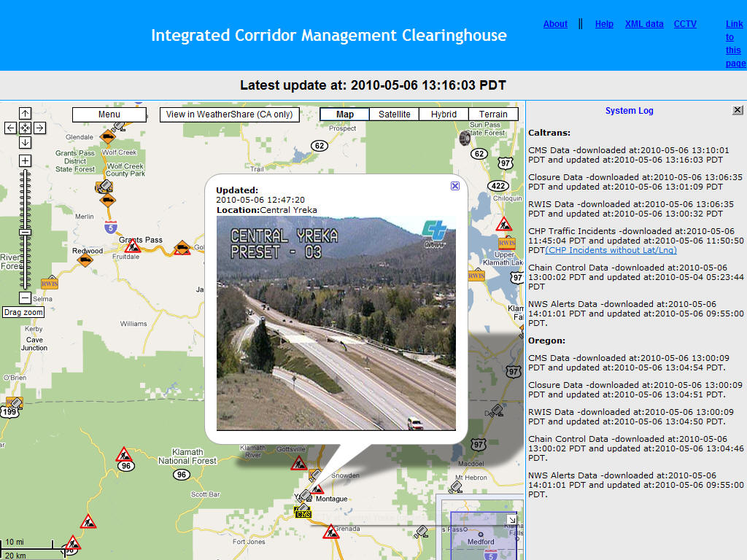Click the pan up arrow on map
This screenshot has height=560, width=747.
click(x=25, y=113)
